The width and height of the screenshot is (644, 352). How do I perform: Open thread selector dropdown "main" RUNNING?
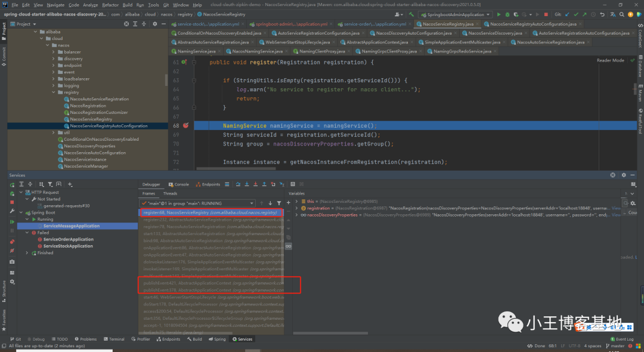click(x=197, y=203)
